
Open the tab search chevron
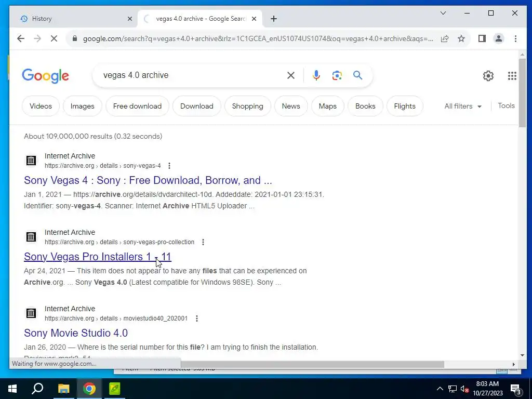click(443, 13)
